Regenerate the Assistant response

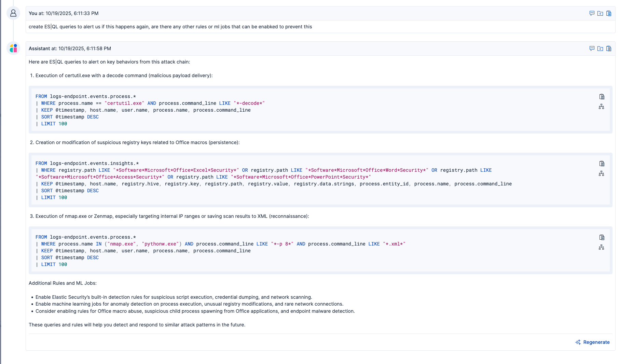pyautogui.click(x=592, y=342)
